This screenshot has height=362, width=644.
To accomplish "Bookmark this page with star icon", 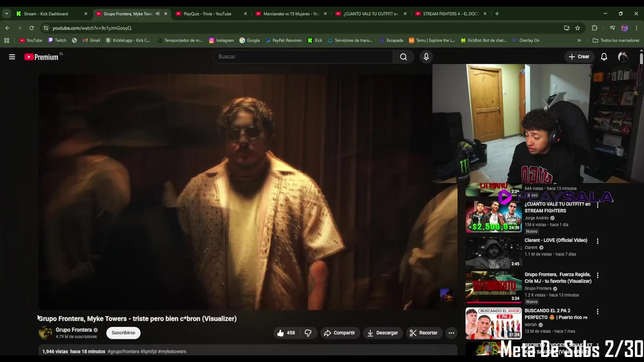I will 578,28.
